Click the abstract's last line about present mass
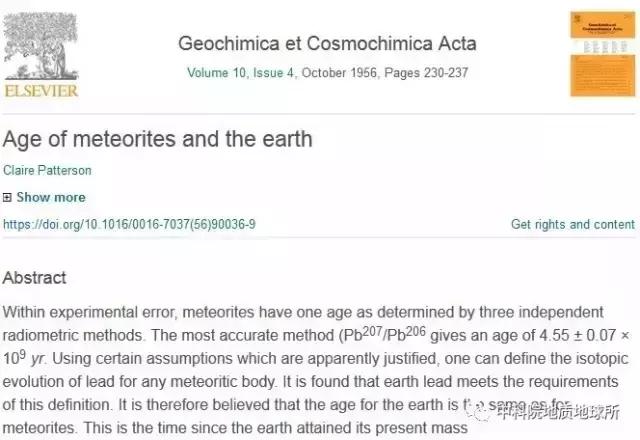Image resolution: width=640 pixels, height=440 pixels. 236,428
